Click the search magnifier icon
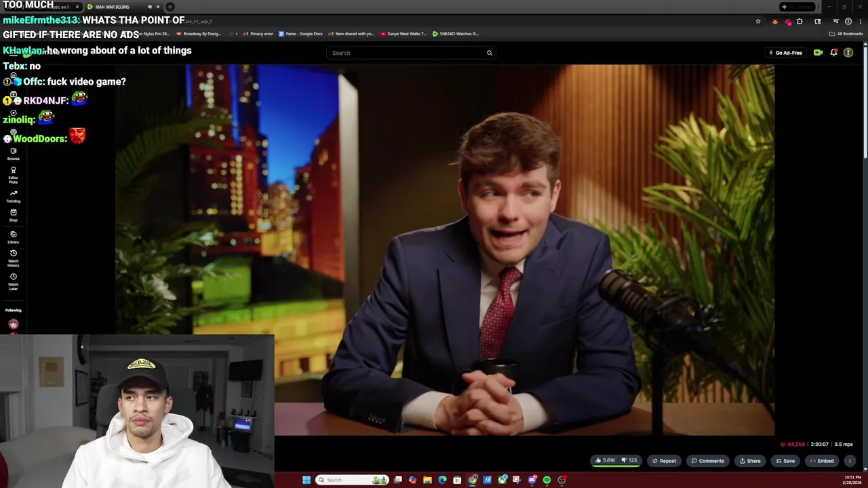 coord(489,53)
